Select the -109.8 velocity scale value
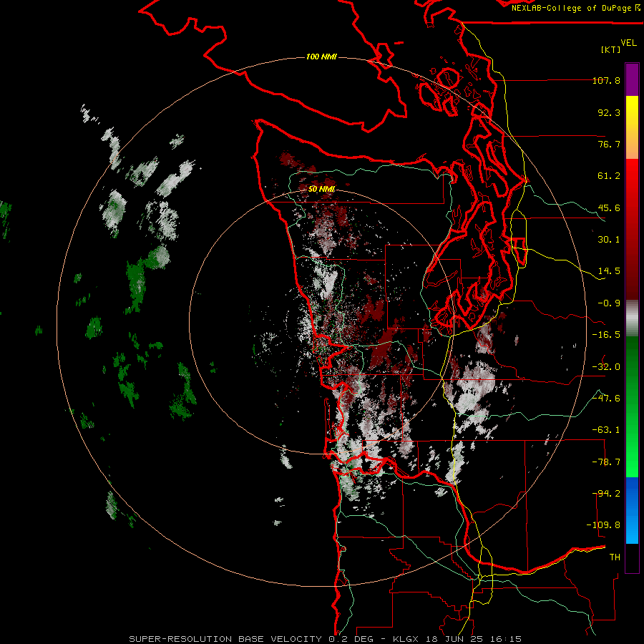 coord(603,525)
